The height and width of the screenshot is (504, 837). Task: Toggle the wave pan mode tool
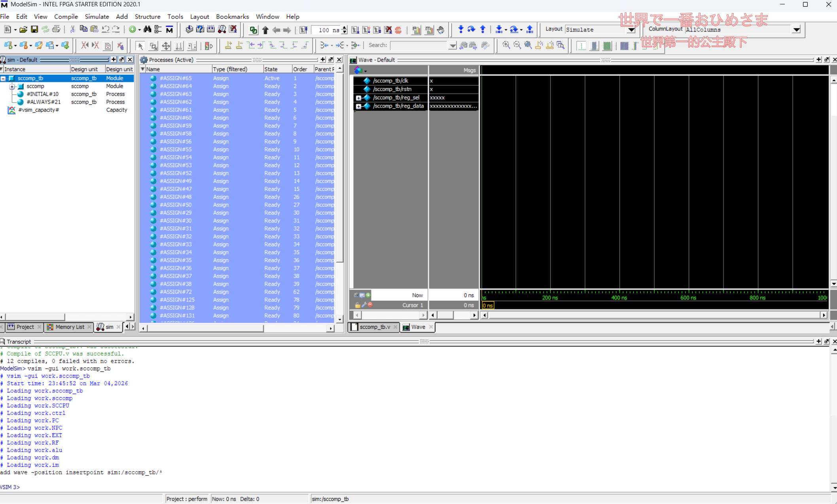166,46
